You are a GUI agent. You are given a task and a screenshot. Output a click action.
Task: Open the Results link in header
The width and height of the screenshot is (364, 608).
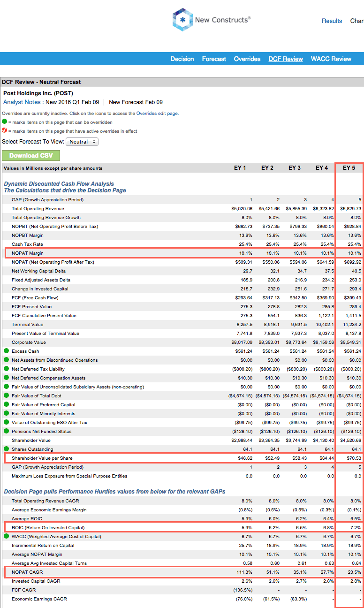tap(332, 21)
